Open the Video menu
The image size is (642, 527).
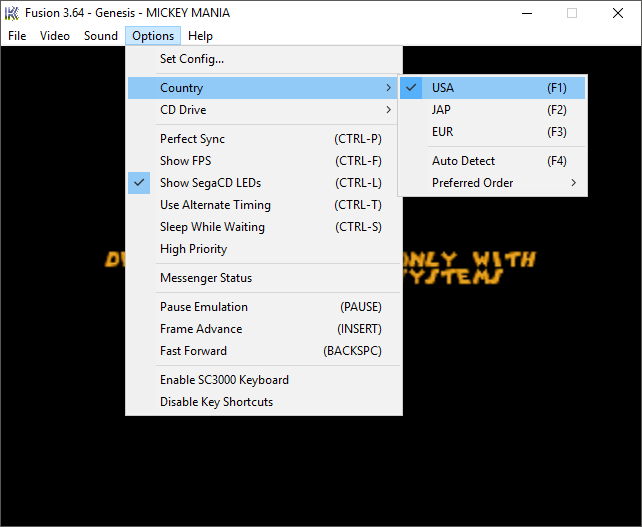(55, 36)
